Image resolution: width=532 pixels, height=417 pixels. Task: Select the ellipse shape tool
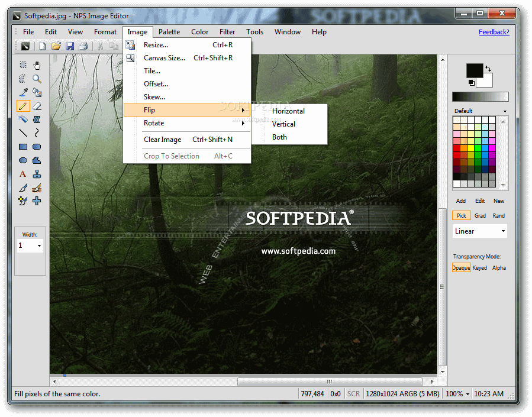coord(23,160)
